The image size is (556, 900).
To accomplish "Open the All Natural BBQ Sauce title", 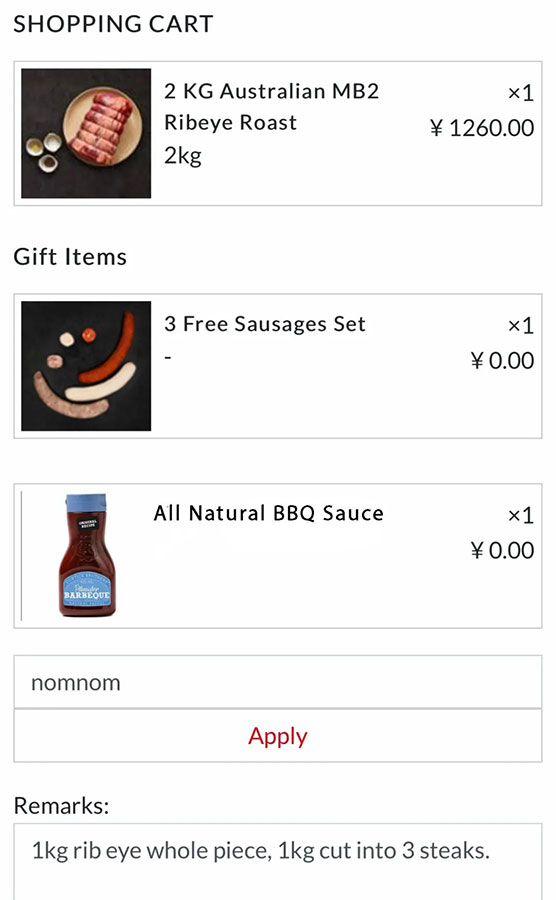I will [x=269, y=513].
